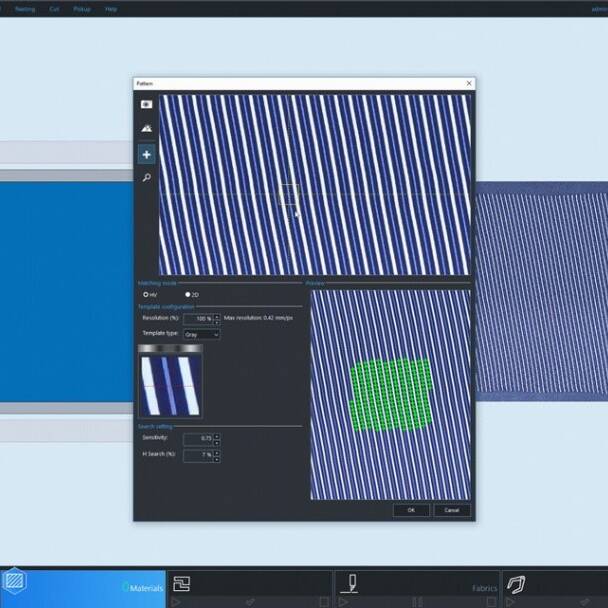Select the mountain image icon
Image resolution: width=608 pixels, height=608 pixels.
point(147,129)
